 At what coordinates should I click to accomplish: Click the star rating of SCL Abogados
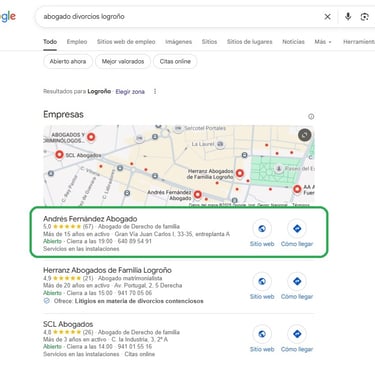[67, 332]
